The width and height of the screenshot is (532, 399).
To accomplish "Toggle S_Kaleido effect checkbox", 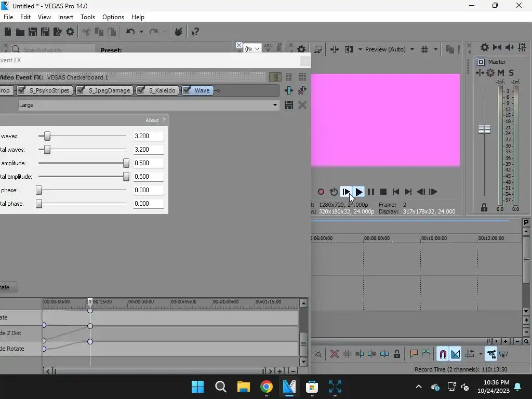I will 141,90.
